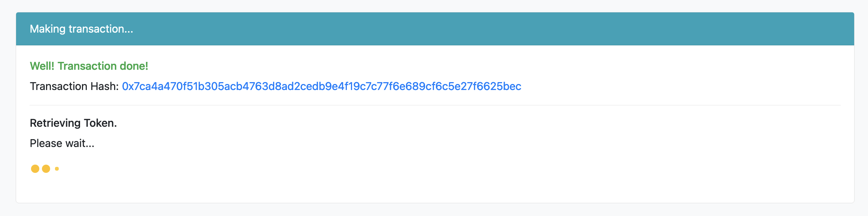Click the first large yellow loading dot
Image resolution: width=868 pixels, height=216 pixels.
[35, 169]
